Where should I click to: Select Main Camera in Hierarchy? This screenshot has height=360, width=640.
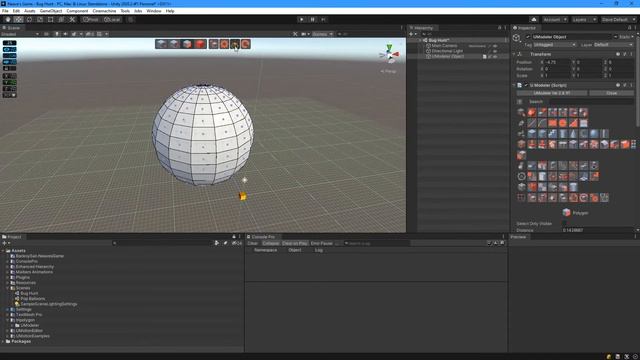click(x=444, y=46)
